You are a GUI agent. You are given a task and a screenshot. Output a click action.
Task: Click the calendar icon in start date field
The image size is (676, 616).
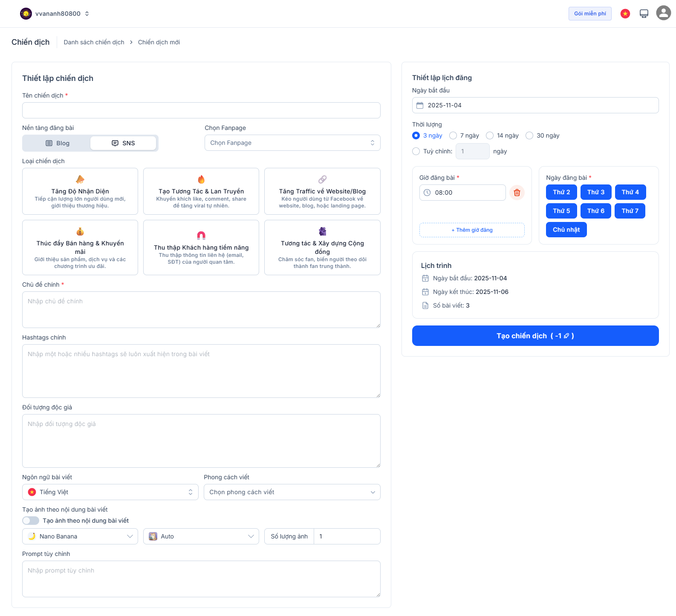pos(420,105)
